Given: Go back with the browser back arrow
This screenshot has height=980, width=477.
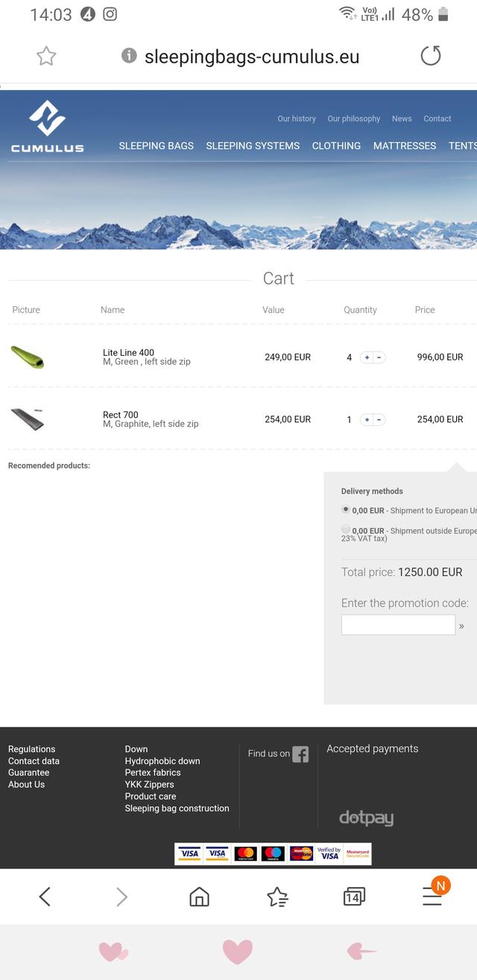Looking at the screenshot, I should pos(45,897).
